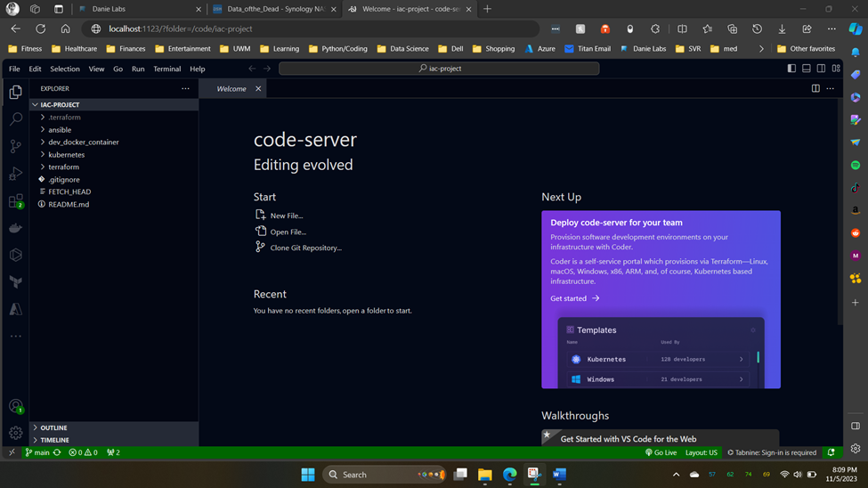Open Explorer views and more actions menu
Image resolution: width=868 pixels, height=488 pixels.
tap(185, 89)
